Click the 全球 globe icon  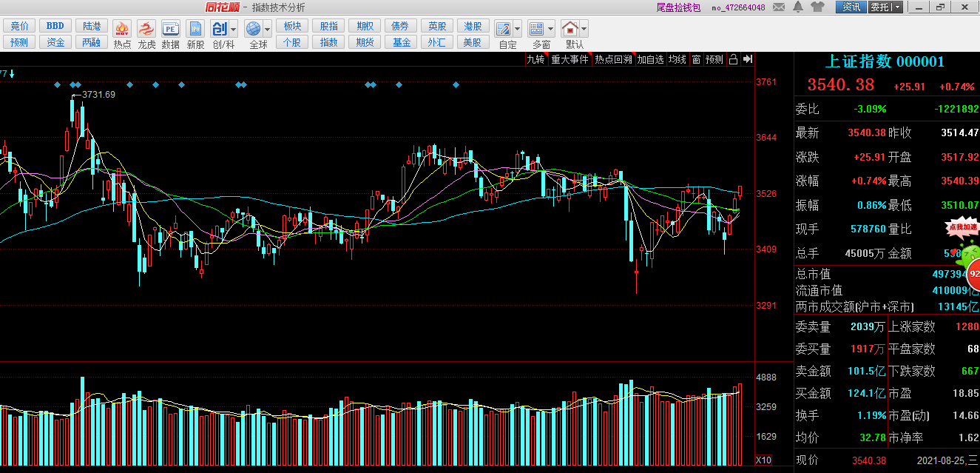pos(254,30)
